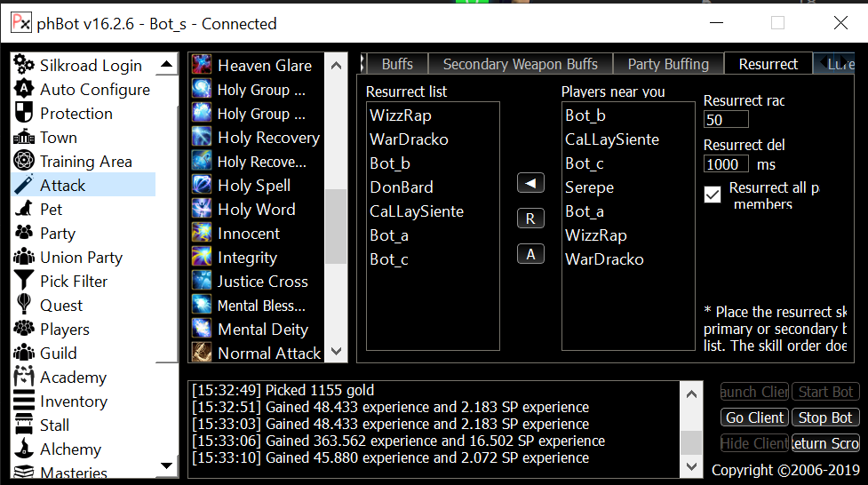Select the Integrity skill icon
The image size is (868, 485).
click(203, 258)
